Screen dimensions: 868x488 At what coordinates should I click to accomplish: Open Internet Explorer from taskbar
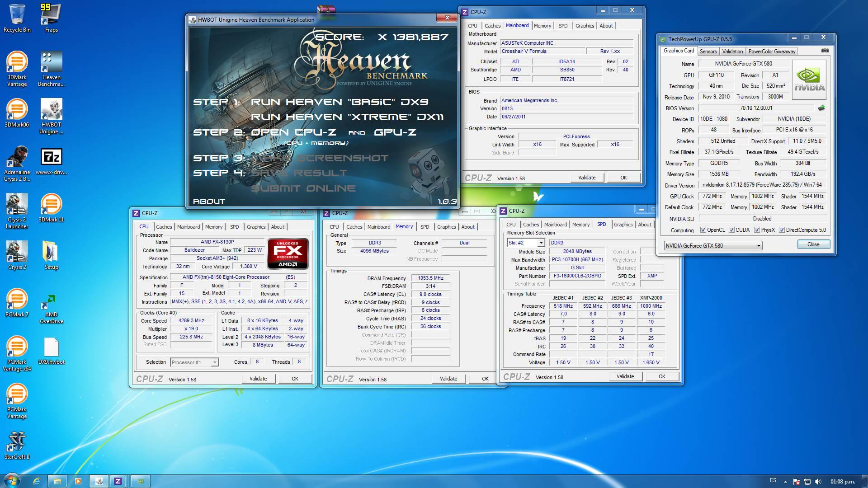pos(37,481)
